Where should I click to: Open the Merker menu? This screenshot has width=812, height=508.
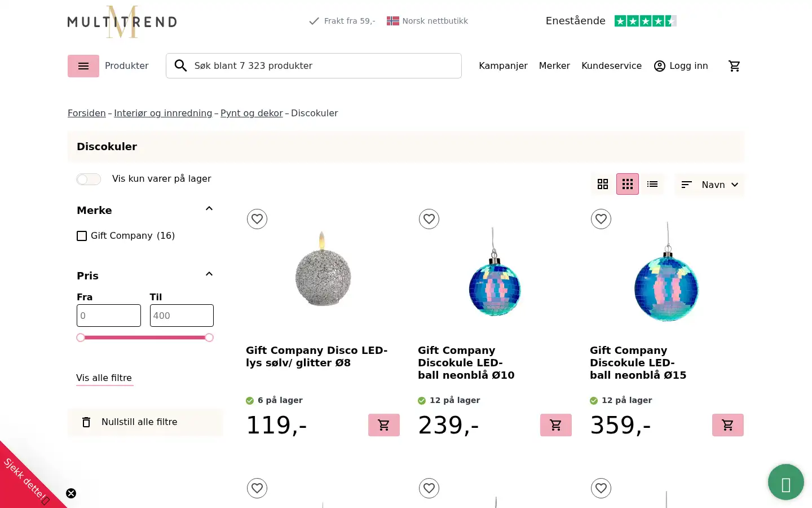(x=554, y=66)
